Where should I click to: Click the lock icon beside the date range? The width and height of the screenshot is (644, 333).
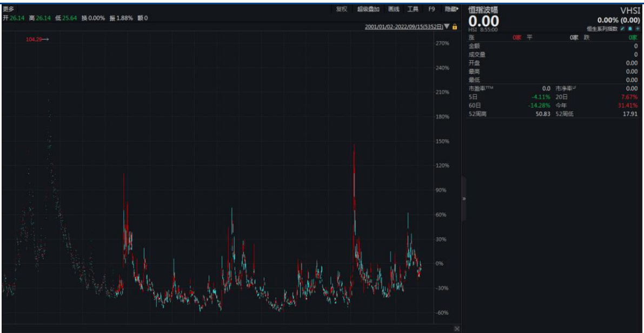[x=455, y=27]
